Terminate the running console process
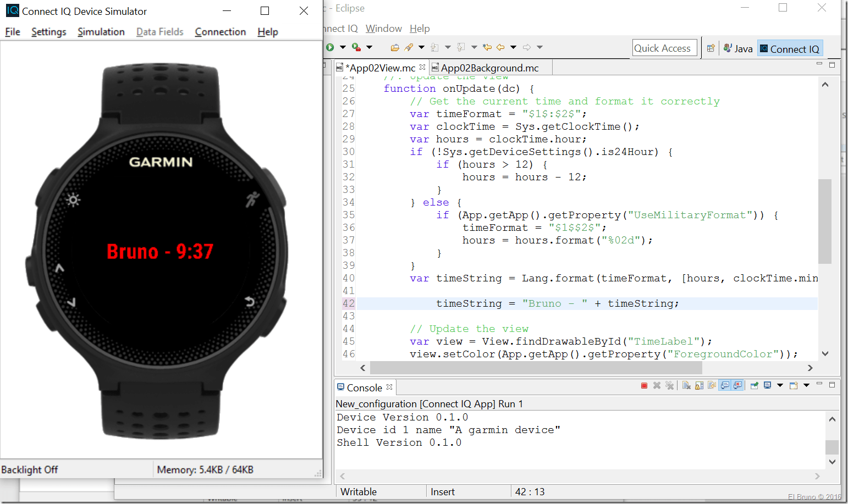Viewport: 848px width, 504px height. (x=644, y=386)
